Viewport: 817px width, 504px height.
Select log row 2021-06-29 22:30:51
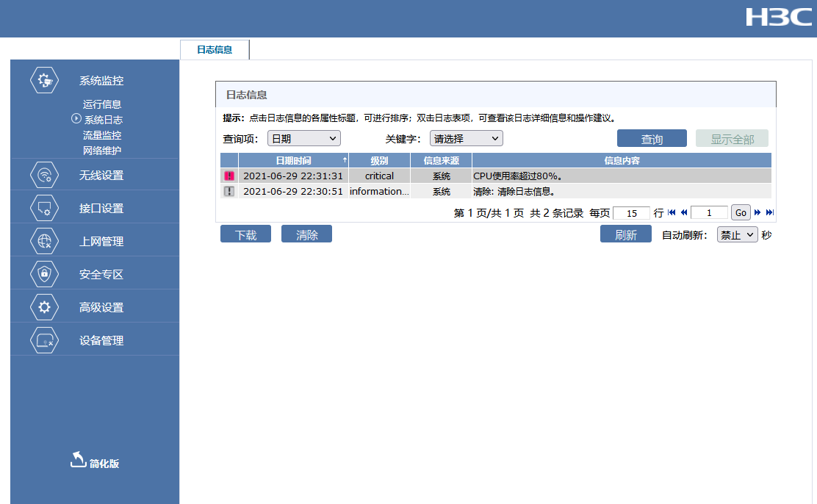(x=495, y=191)
